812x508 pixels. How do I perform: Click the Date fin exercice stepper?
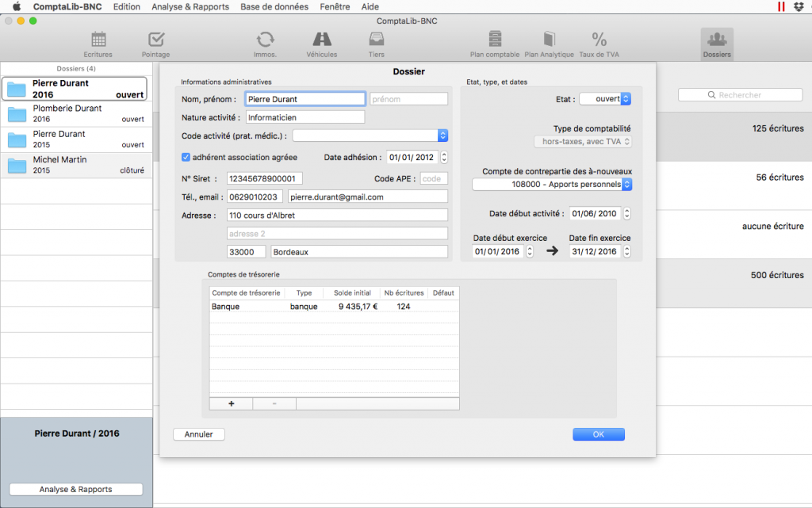627,251
